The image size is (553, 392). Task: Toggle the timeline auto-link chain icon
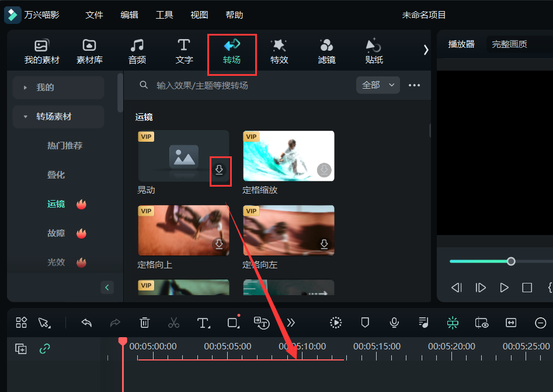pyautogui.click(x=44, y=349)
